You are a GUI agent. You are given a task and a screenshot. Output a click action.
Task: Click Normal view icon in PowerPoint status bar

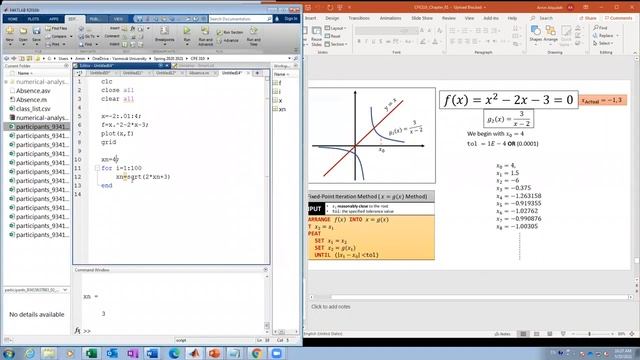[x=523, y=334]
